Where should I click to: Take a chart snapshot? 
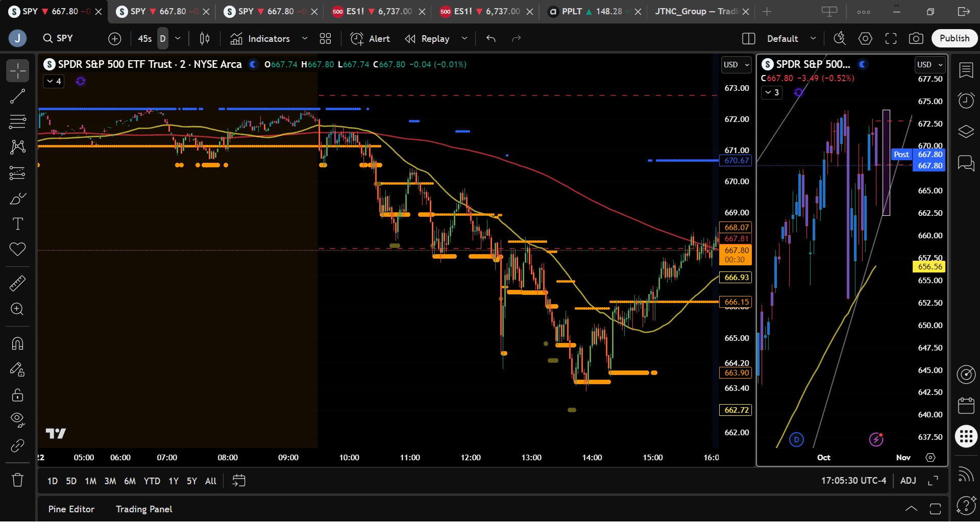tap(916, 38)
